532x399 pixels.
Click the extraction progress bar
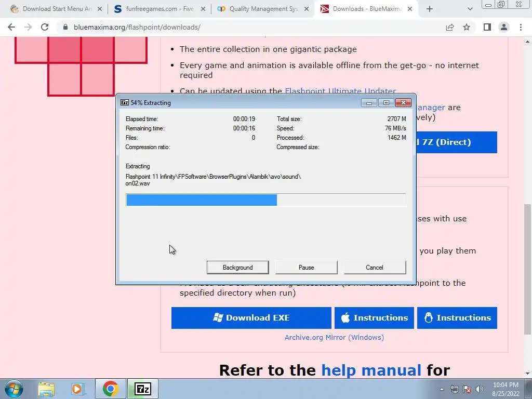pos(265,200)
